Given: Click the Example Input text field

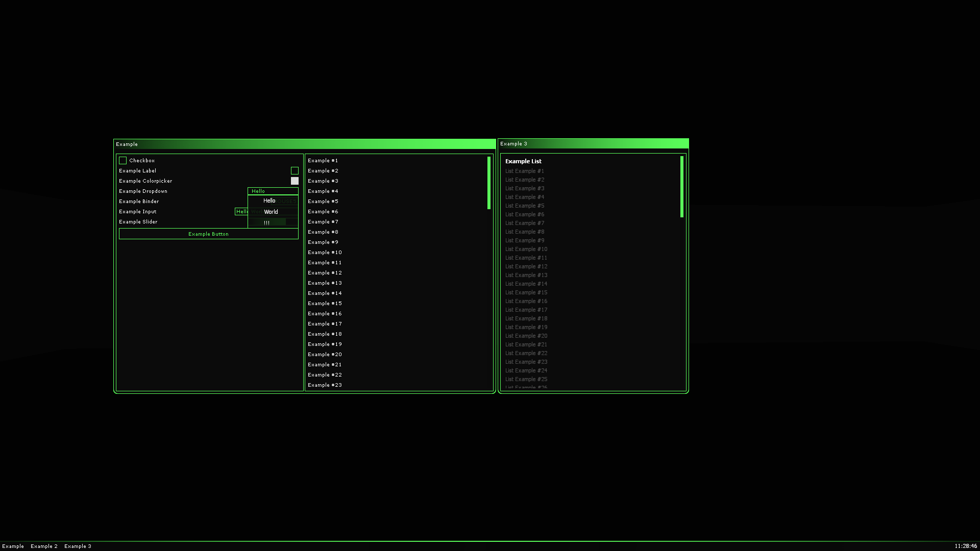Looking at the screenshot, I should click(241, 211).
